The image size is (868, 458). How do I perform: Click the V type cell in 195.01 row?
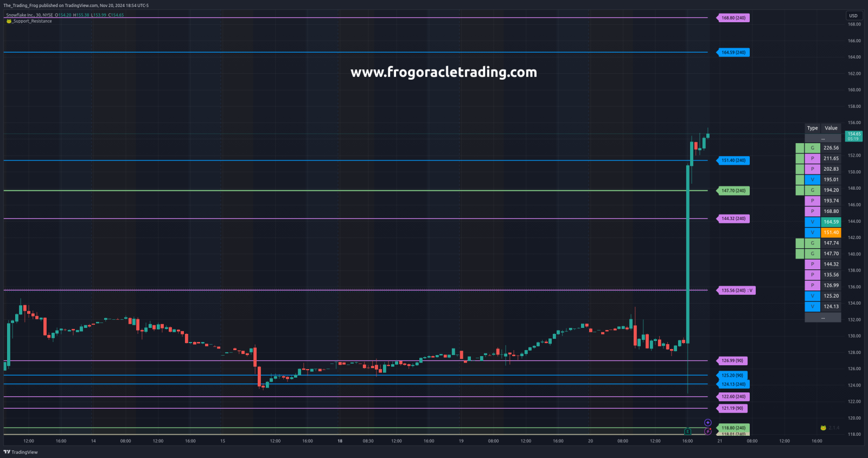(x=812, y=179)
